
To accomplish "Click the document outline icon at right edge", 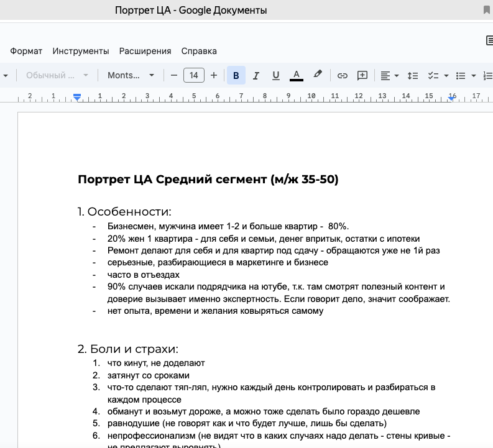I will pyautogui.click(x=489, y=40).
